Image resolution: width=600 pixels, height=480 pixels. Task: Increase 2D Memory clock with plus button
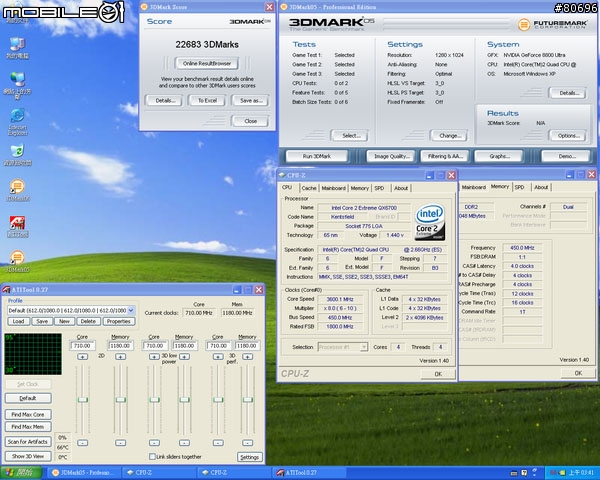click(x=120, y=357)
